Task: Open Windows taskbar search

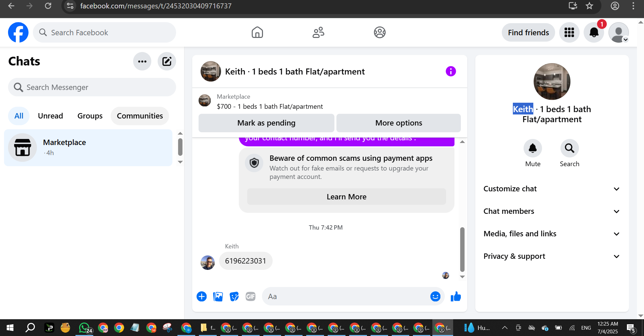Action: 30,328
